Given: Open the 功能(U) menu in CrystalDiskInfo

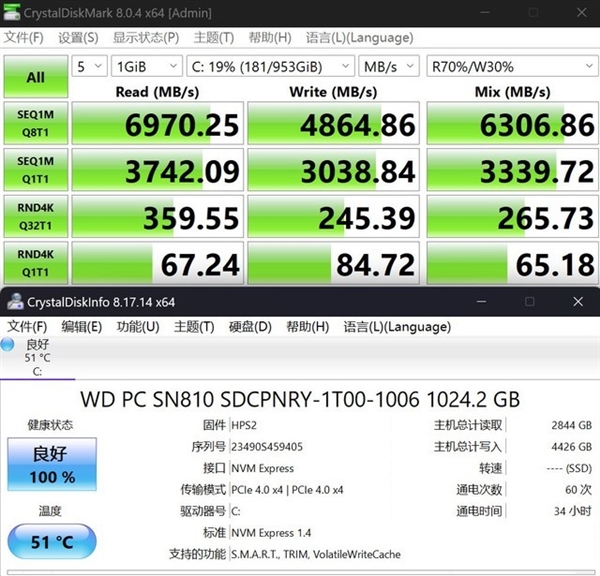Looking at the screenshot, I should pyautogui.click(x=137, y=327).
